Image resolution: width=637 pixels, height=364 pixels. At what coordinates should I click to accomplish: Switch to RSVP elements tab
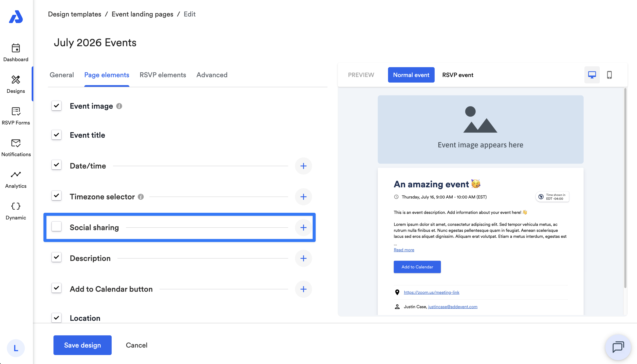click(x=163, y=75)
